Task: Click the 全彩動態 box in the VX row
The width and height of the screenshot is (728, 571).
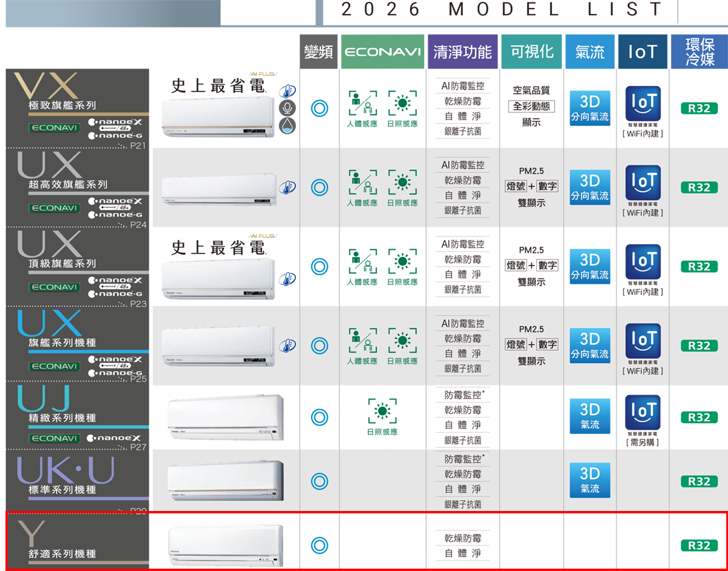Action: [531, 106]
